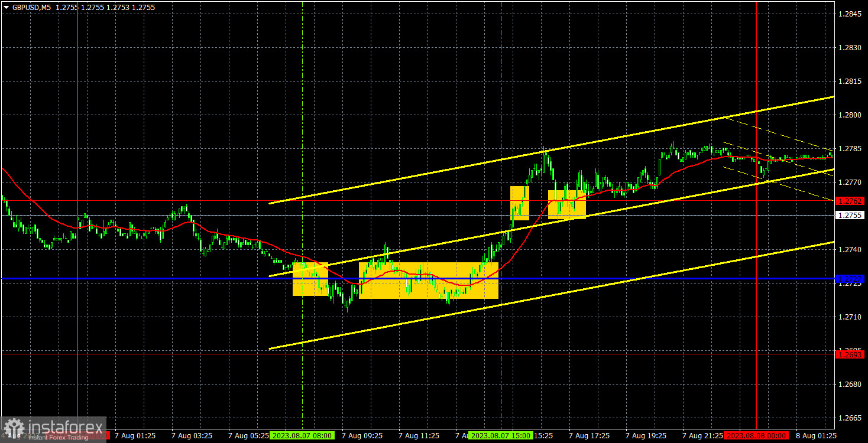Select the 7 Aug 01:25 time label

point(135,435)
